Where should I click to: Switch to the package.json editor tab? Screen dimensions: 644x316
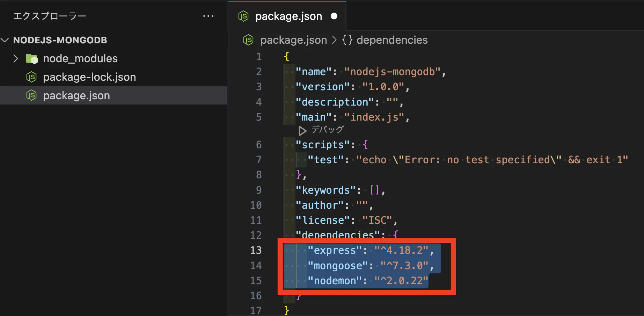point(287,16)
